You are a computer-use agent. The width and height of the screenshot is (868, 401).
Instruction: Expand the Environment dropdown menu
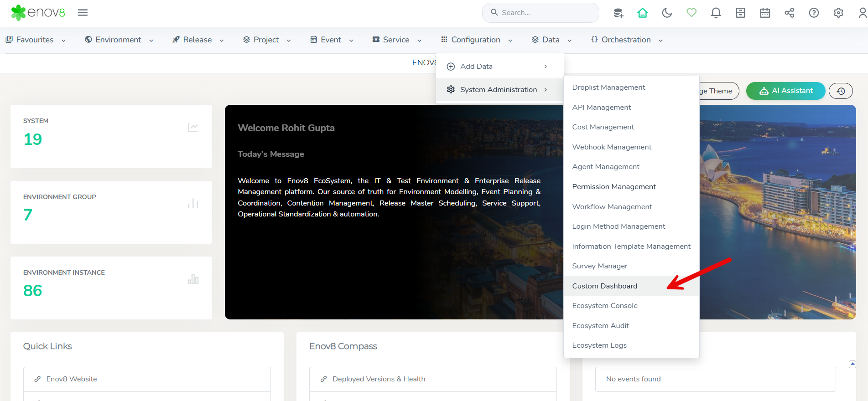(x=119, y=40)
